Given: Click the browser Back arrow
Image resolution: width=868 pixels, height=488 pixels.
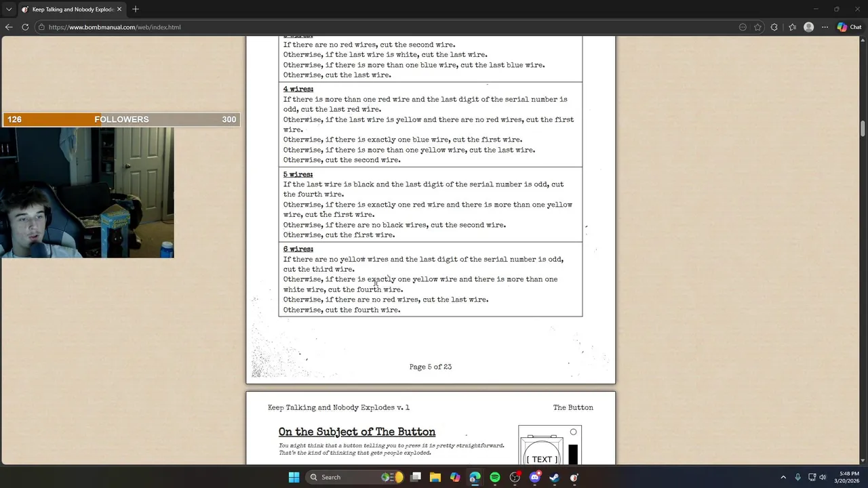Looking at the screenshot, I should tap(9, 27).
